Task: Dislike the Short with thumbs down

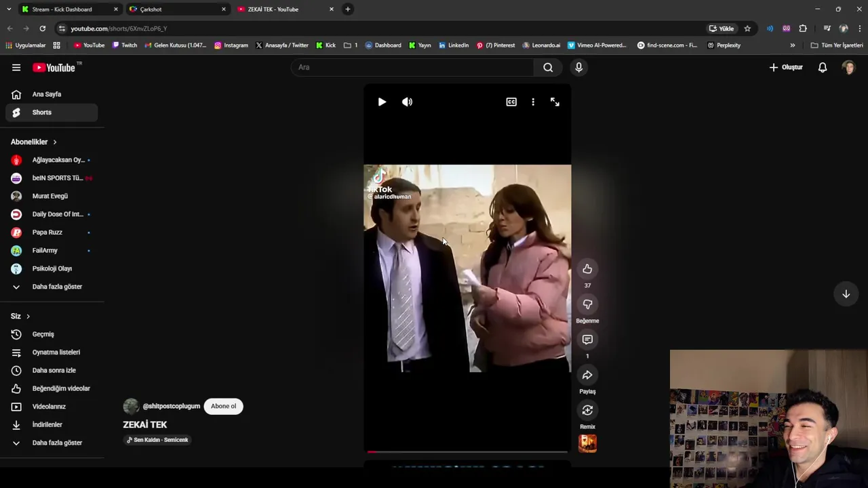Action: (x=587, y=304)
